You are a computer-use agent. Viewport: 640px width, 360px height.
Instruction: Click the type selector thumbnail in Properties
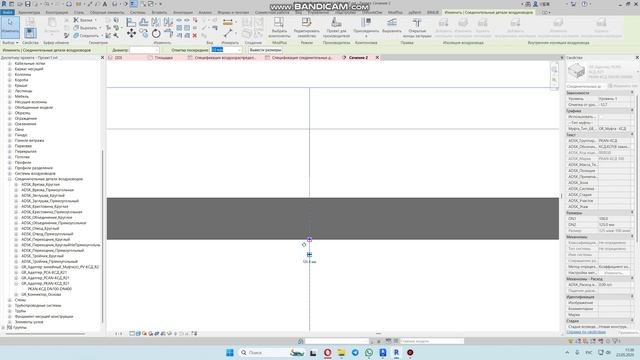point(576,72)
